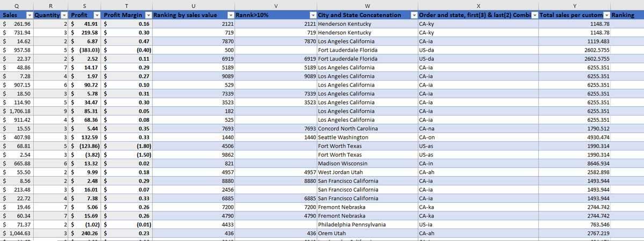Select total sales cell 1119.483
Screen dimensions: 644x241
click(x=575, y=41)
